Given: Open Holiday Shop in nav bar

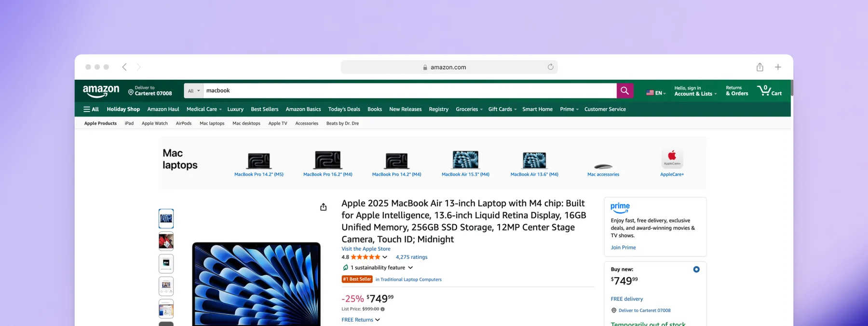Looking at the screenshot, I should 123,109.
